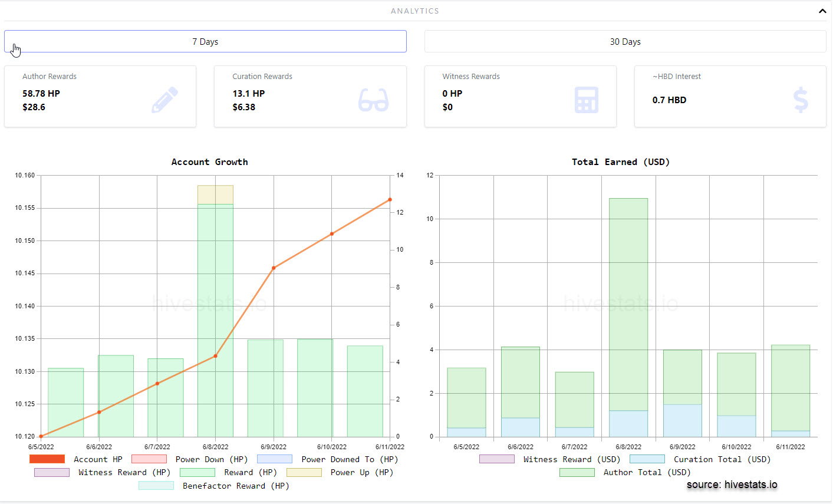
Task: Toggle the Benefactor Reward (HP) legend item
Action: (x=214, y=486)
